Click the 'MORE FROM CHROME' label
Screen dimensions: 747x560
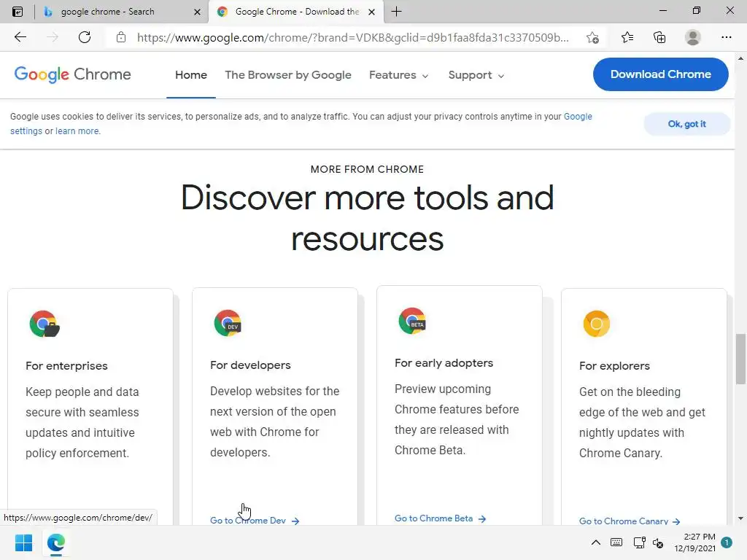click(x=368, y=169)
